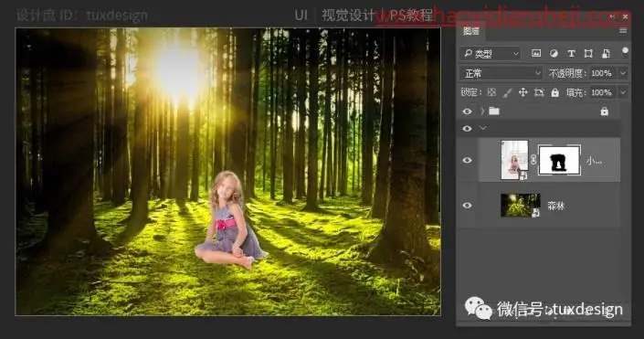Viewport: 644px width, 339px height.
Task: Click the folder icon of the collapsed group
Action: pos(494,111)
